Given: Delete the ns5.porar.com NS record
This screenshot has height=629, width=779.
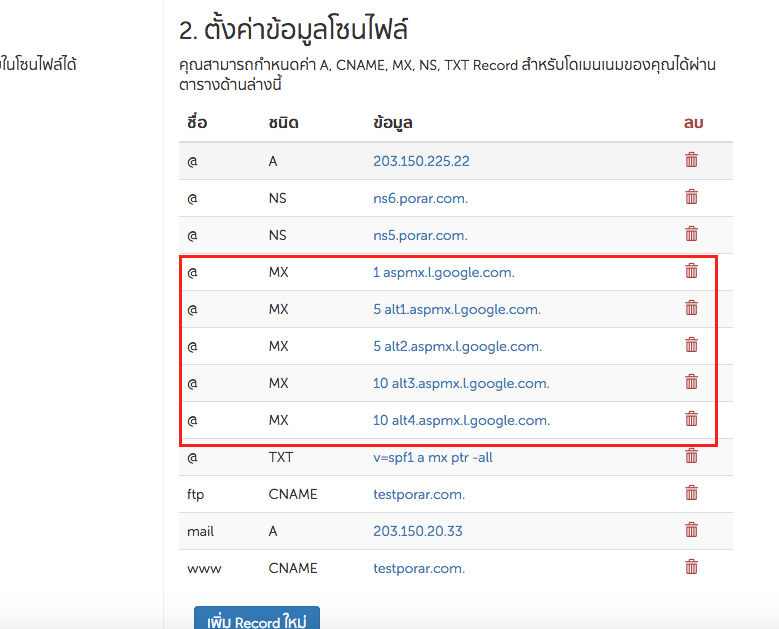Looking at the screenshot, I should (x=691, y=234).
